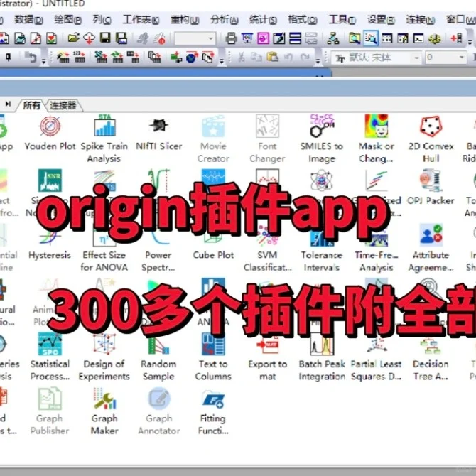Click the blue globe toolbar icon
This screenshot has width=476, height=476.
[x=192, y=57]
